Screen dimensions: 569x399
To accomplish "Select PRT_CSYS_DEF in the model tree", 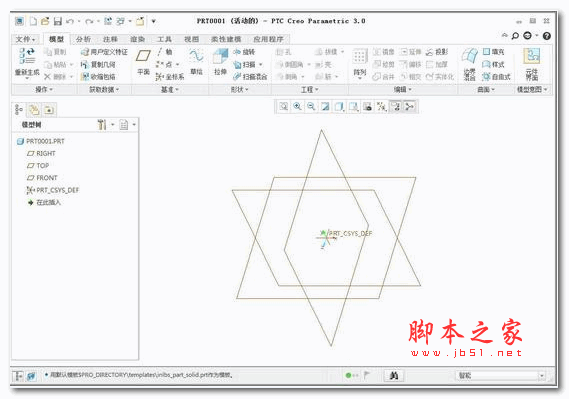I will [x=52, y=190].
